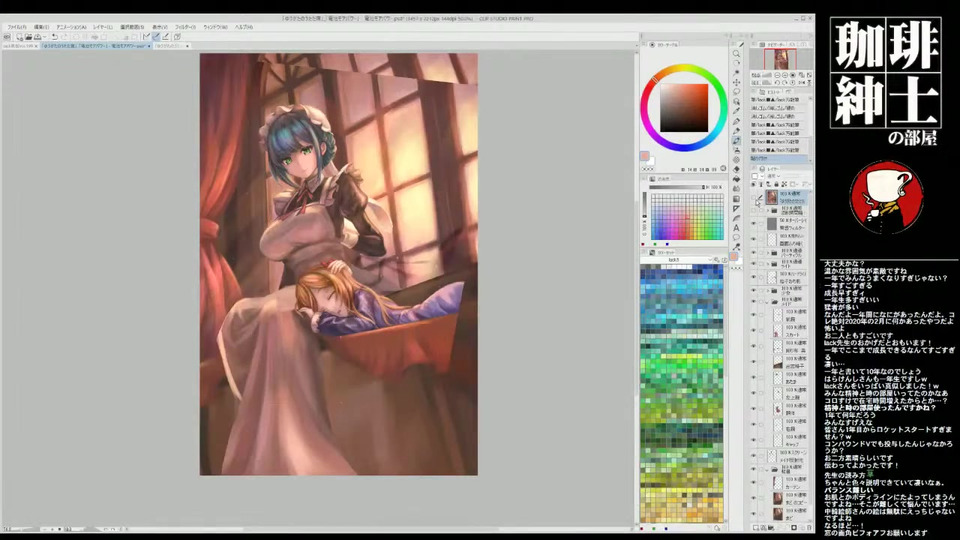Close the active document tab
This screenshot has width=960, height=540.
[x=149, y=46]
